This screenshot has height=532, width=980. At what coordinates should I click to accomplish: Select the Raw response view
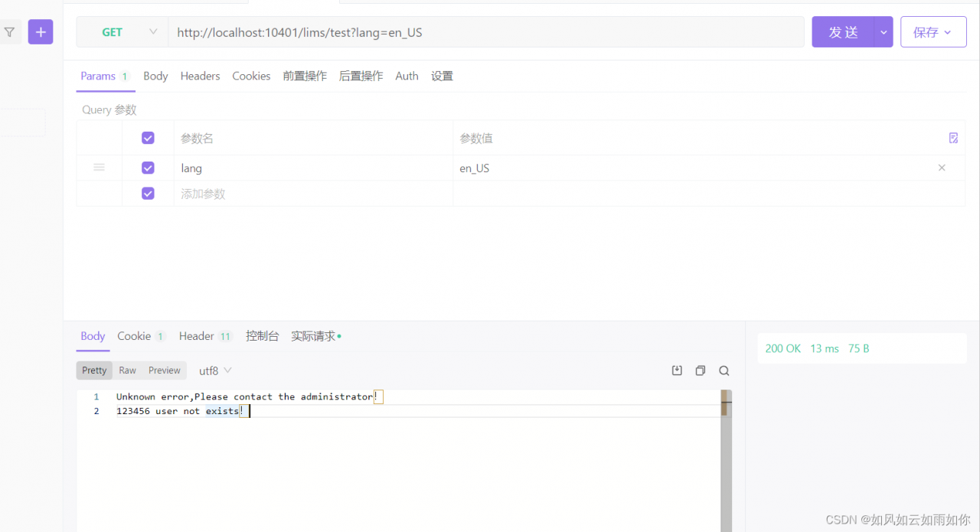(x=127, y=370)
